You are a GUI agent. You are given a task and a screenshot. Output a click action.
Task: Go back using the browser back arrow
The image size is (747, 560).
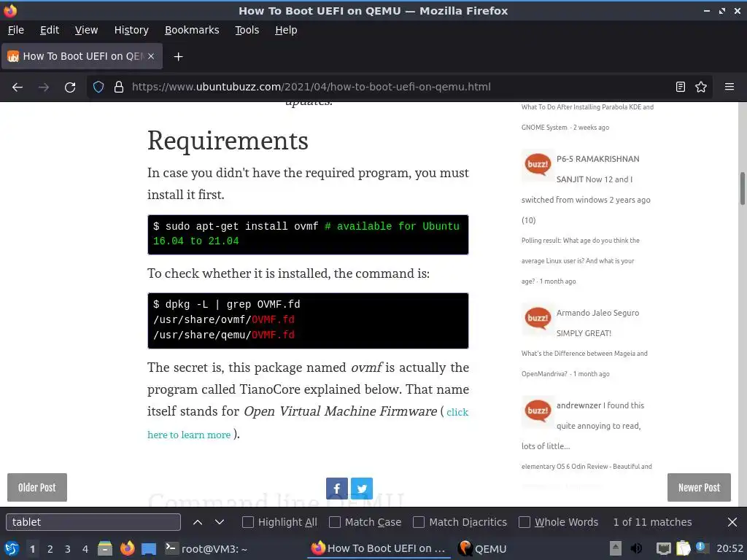pyautogui.click(x=18, y=87)
